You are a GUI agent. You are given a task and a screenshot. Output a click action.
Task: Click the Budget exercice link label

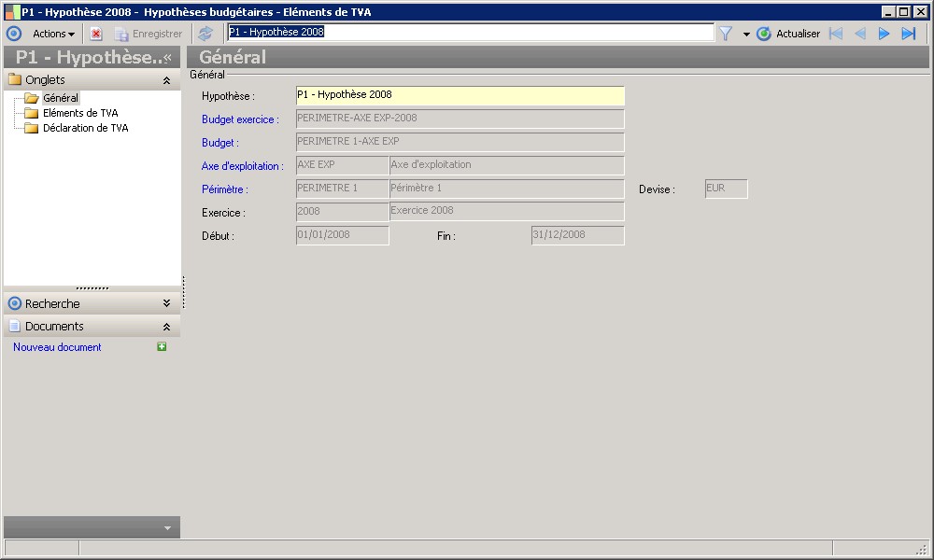coord(240,119)
